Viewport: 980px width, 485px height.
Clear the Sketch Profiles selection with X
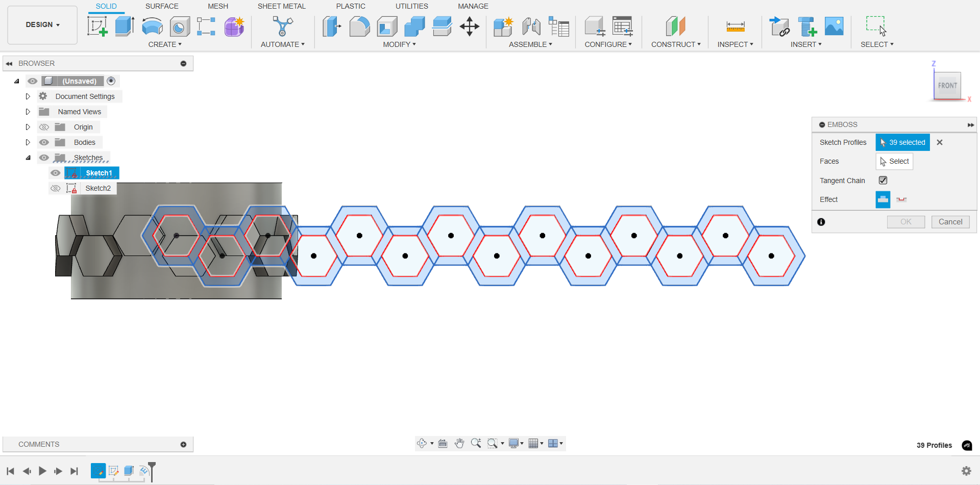coord(940,142)
